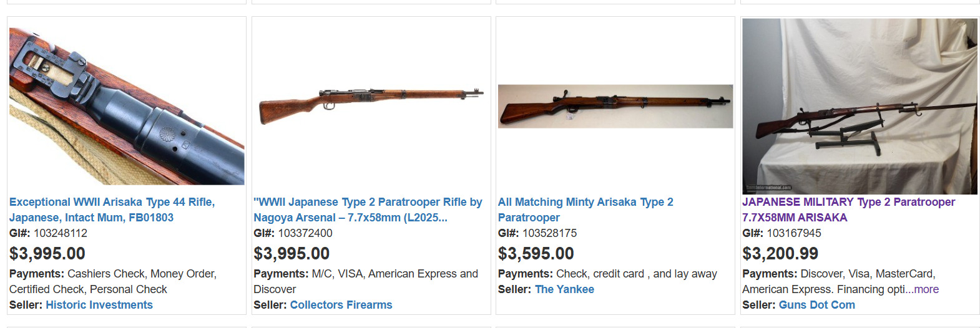Click the $3,200.99 price
Viewport: 980px width, 328px height.
(x=780, y=254)
